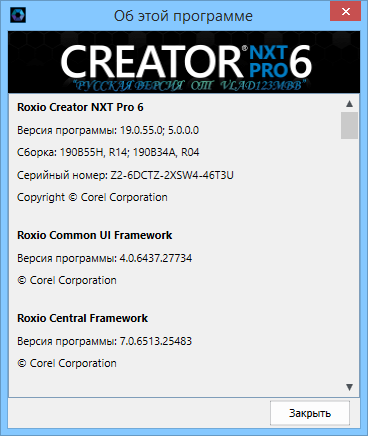Click the window title 'Об этой программе'
368x436 pixels.
tap(183, 16)
